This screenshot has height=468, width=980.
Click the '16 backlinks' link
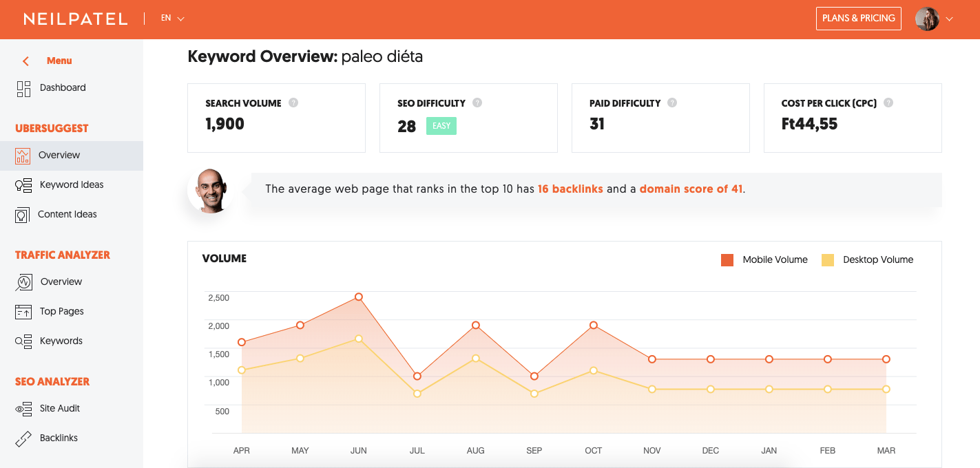570,189
